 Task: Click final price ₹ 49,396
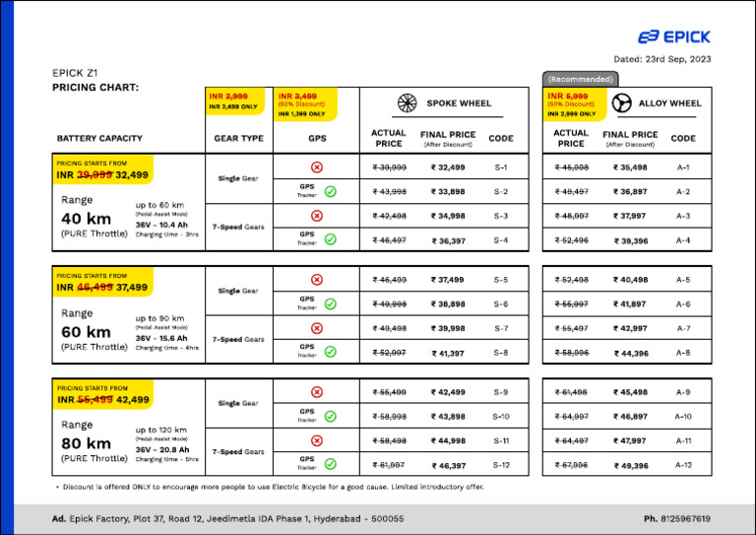tap(631, 466)
